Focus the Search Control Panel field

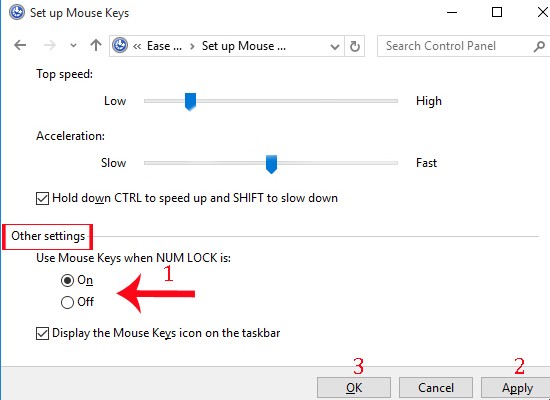(x=464, y=46)
